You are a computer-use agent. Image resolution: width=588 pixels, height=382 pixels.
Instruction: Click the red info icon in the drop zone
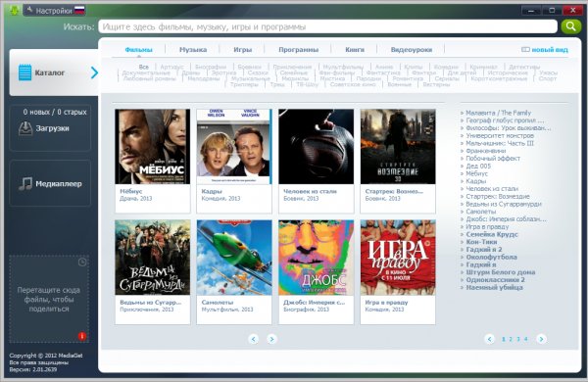coord(82,336)
